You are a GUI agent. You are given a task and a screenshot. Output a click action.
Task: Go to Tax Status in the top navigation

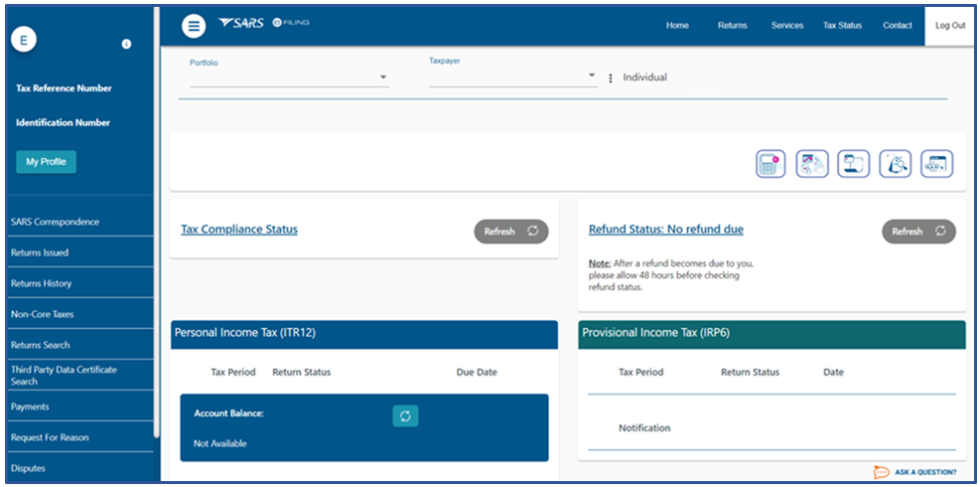[x=842, y=26]
